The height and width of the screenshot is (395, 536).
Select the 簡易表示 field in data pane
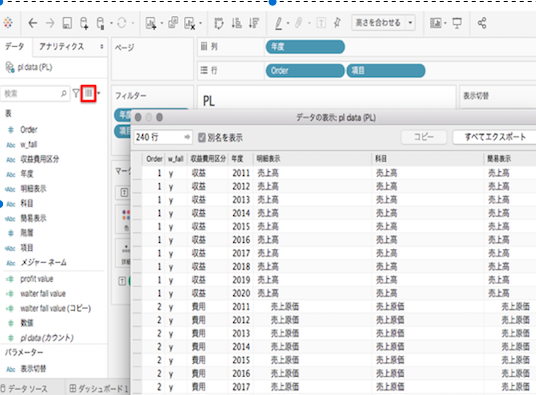pyautogui.click(x=33, y=218)
